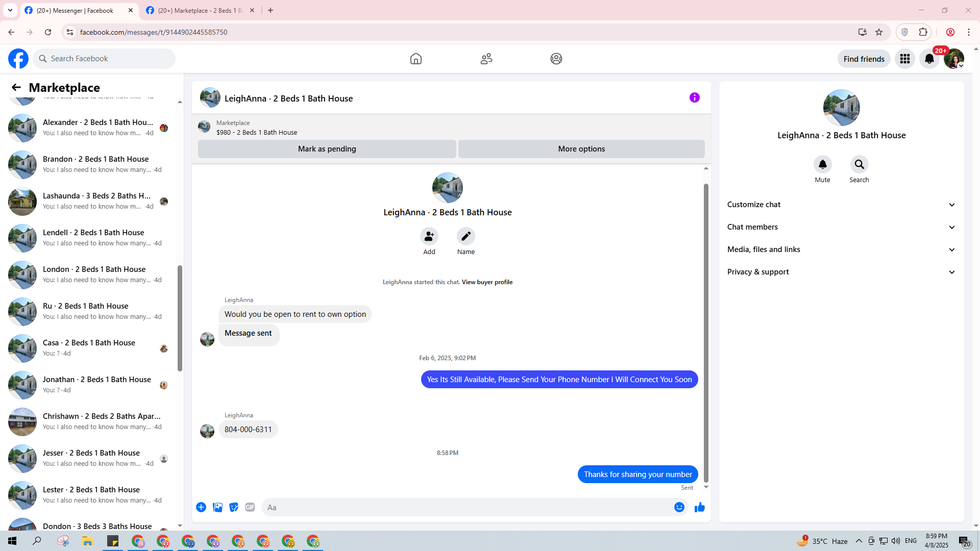Click the GIF picker icon
The image size is (980, 551).
tap(250, 507)
